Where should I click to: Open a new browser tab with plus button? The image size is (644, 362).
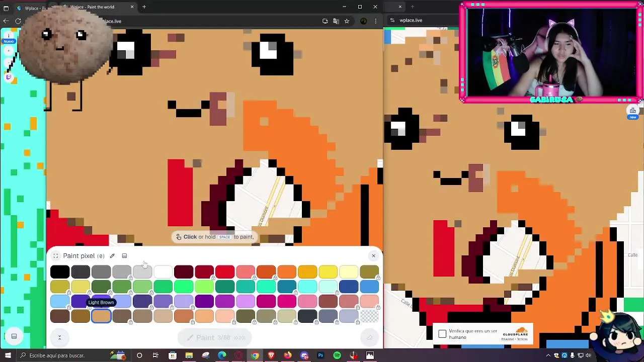tap(144, 7)
